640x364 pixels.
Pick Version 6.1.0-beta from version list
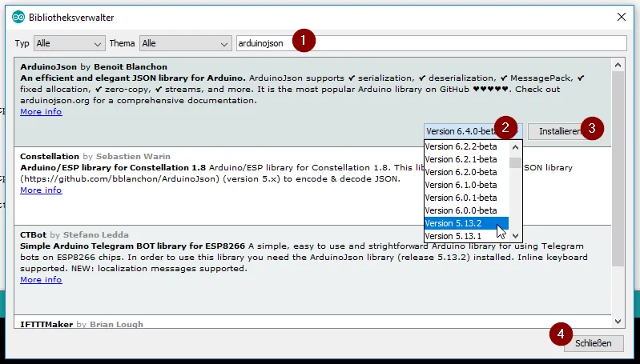[465, 185]
